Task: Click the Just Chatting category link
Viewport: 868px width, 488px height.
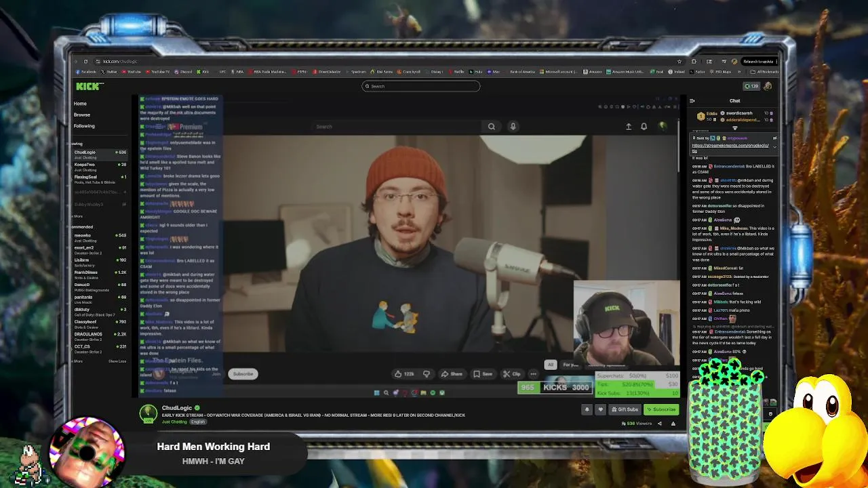Action: tap(174, 422)
